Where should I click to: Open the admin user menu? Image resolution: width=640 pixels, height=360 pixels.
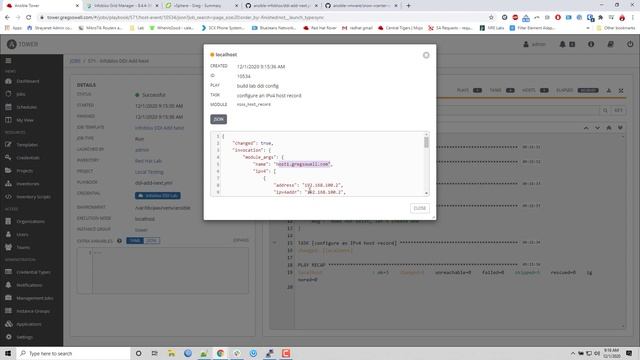pos(534,44)
